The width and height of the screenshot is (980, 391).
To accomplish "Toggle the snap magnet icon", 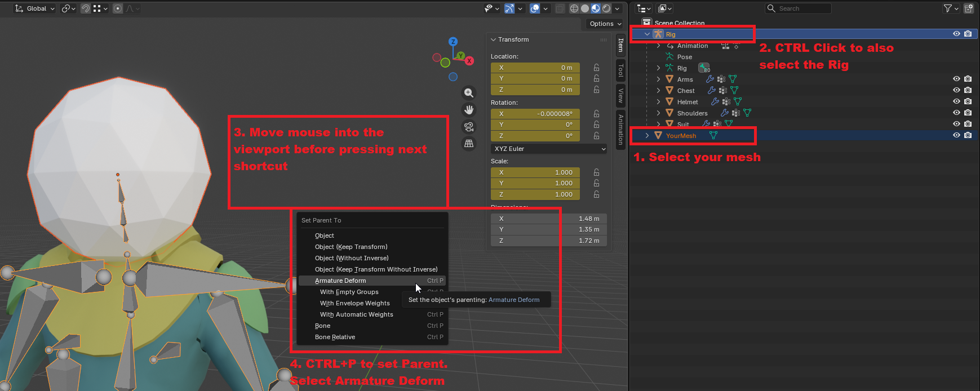I will coord(86,8).
